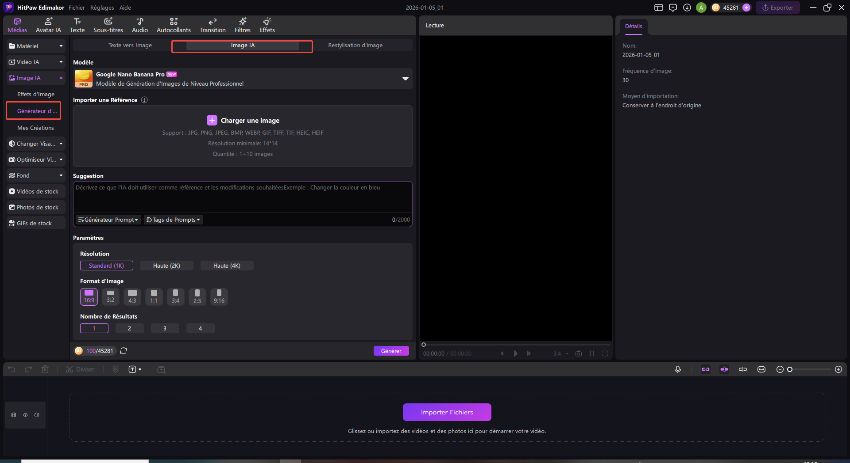The image size is (850, 463).
Task: Open the Réglages menu
Action: (x=102, y=7)
